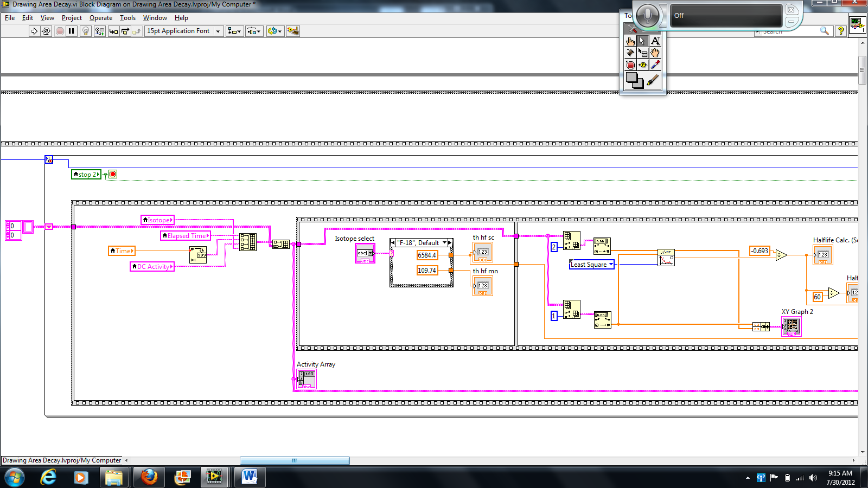Open Firefox from the taskbar
Screen dimensions: 868x488
(149, 477)
